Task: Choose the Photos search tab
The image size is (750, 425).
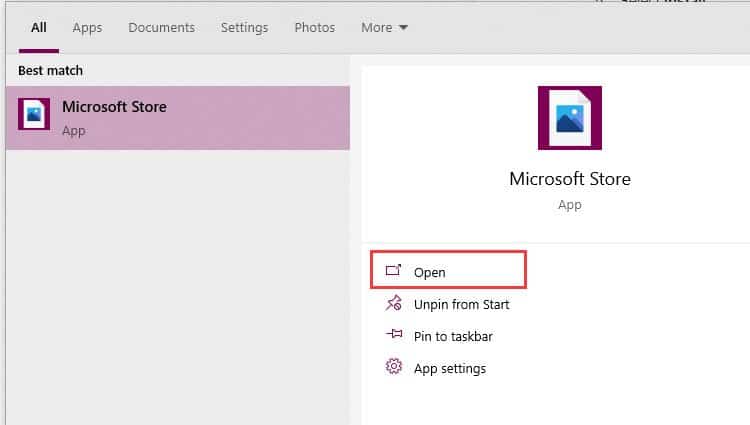Action: coord(314,28)
